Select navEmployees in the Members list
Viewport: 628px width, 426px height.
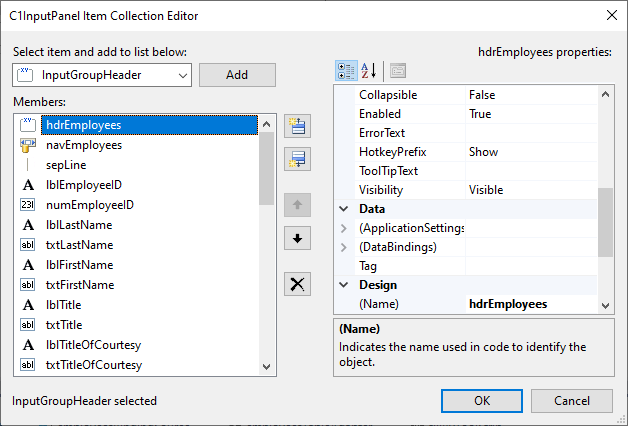(84, 145)
